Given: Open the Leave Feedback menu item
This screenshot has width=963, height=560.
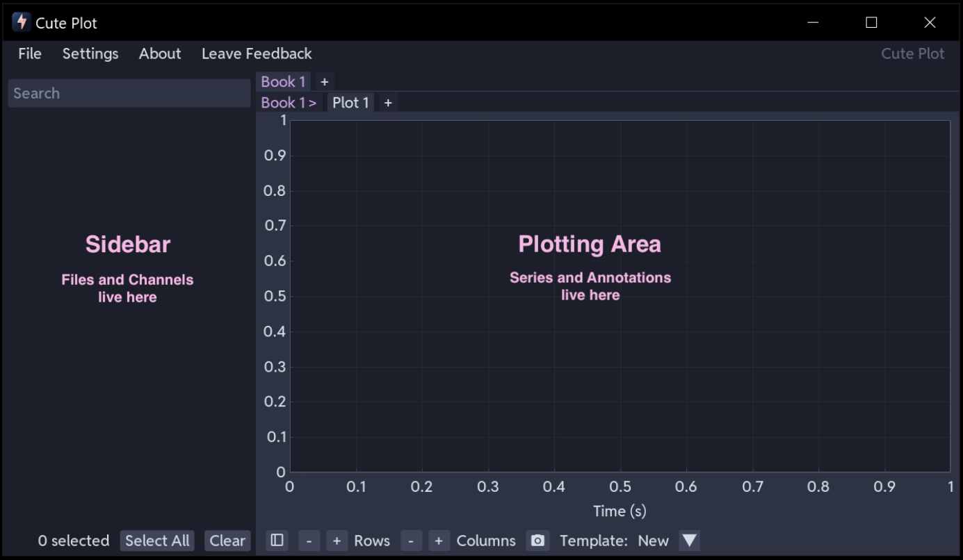Looking at the screenshot, I should pos(256,53).
